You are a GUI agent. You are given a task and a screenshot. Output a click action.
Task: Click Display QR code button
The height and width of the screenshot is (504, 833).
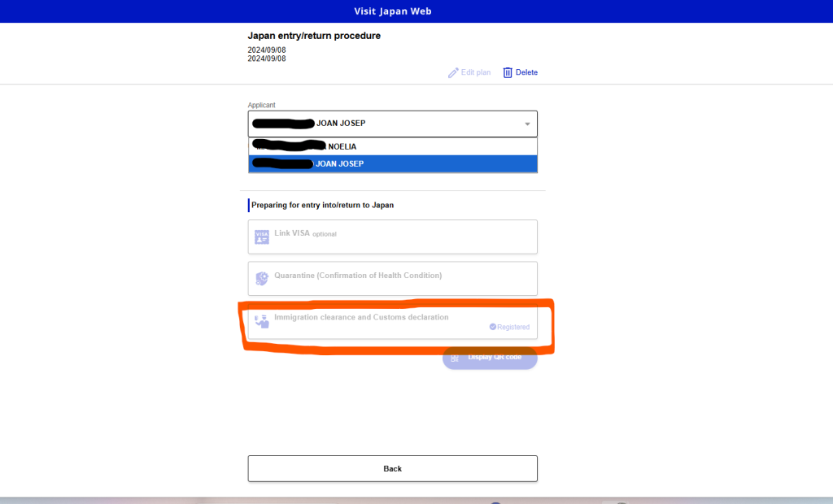pyautogui.click(x=490, y=358)
